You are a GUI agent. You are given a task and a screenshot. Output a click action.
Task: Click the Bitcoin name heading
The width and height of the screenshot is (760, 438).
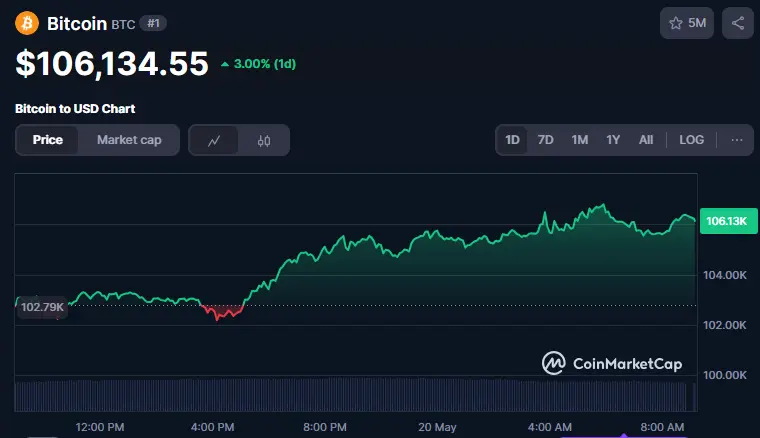(77, 23)
